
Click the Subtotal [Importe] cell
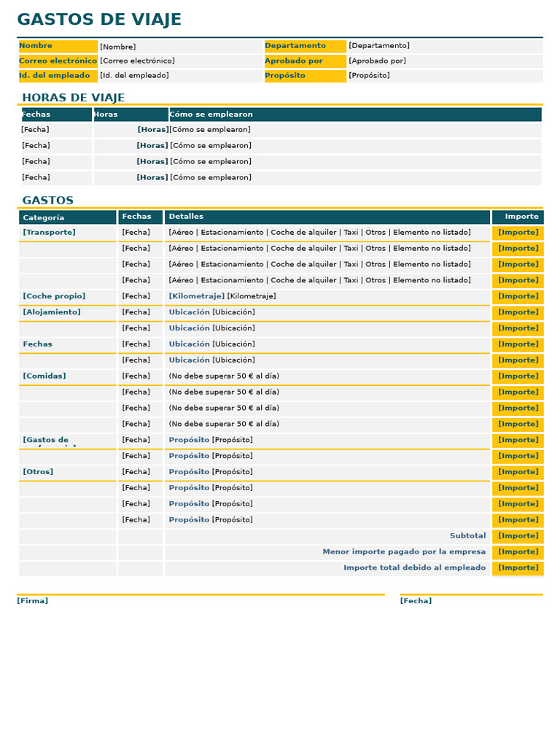click(518, 536)
